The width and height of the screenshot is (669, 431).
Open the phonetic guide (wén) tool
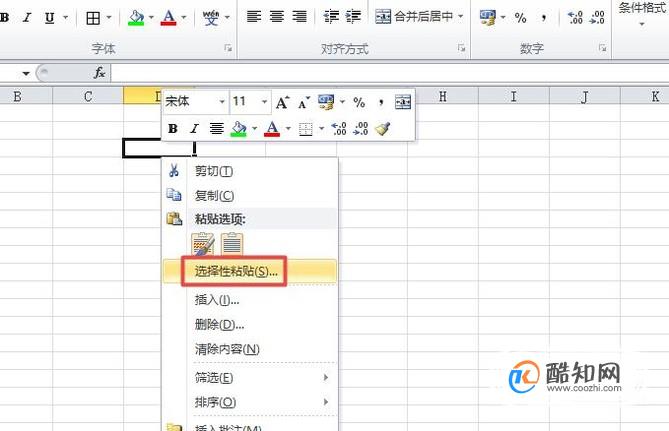[x=211, y=17]
